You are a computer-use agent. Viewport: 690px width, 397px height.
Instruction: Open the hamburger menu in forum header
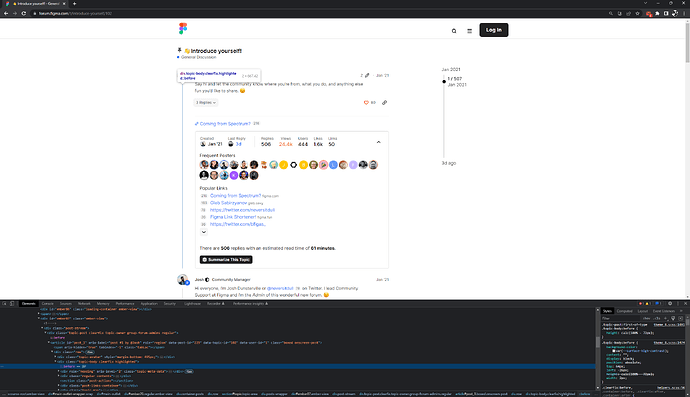click(x=470, y=31)
